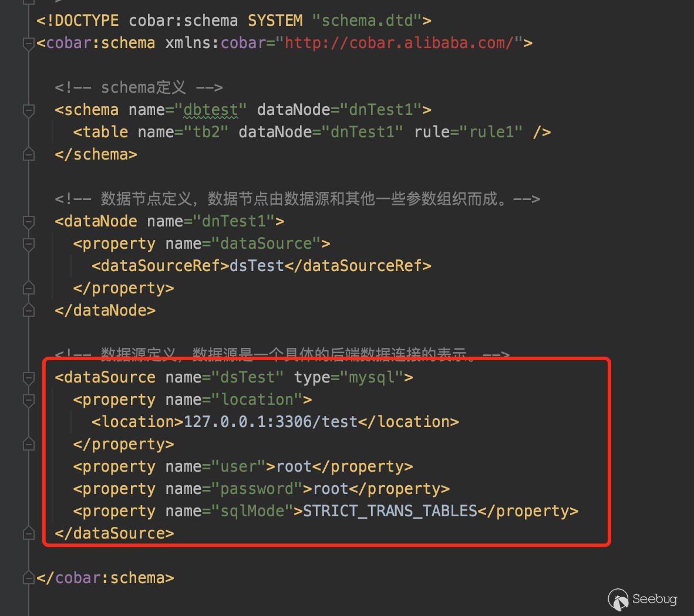Collapse the dataNode dnTest1 block
This screenshot has height=616, width=694.
click(28, 222)
